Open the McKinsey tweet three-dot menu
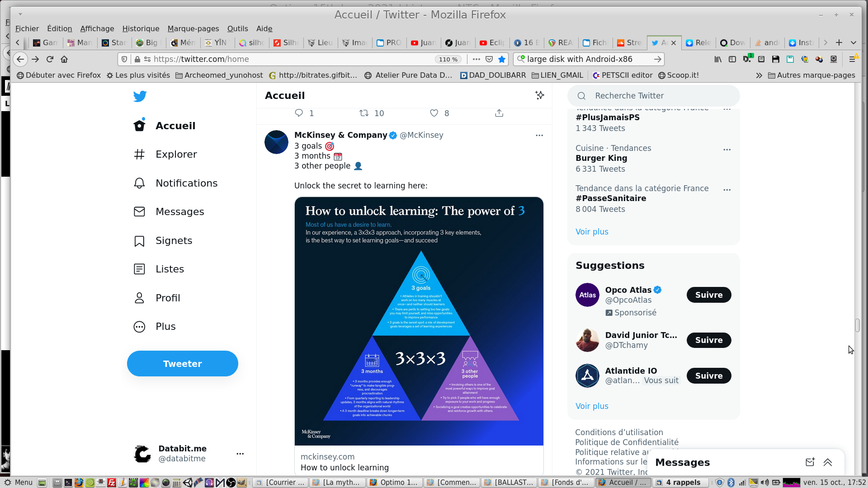The height and width of the screenshot is (488, 868). point(539,135)
